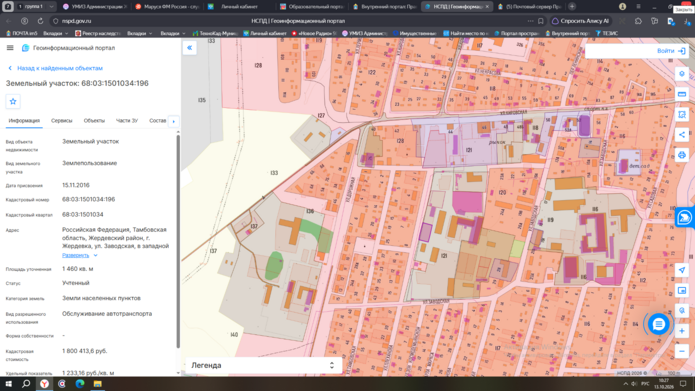The height and width of the screenshot is (391, 695).
Task: Open the first 'Вкладки' bookmarks folder dropdown
Action: (x=56, y=33)
